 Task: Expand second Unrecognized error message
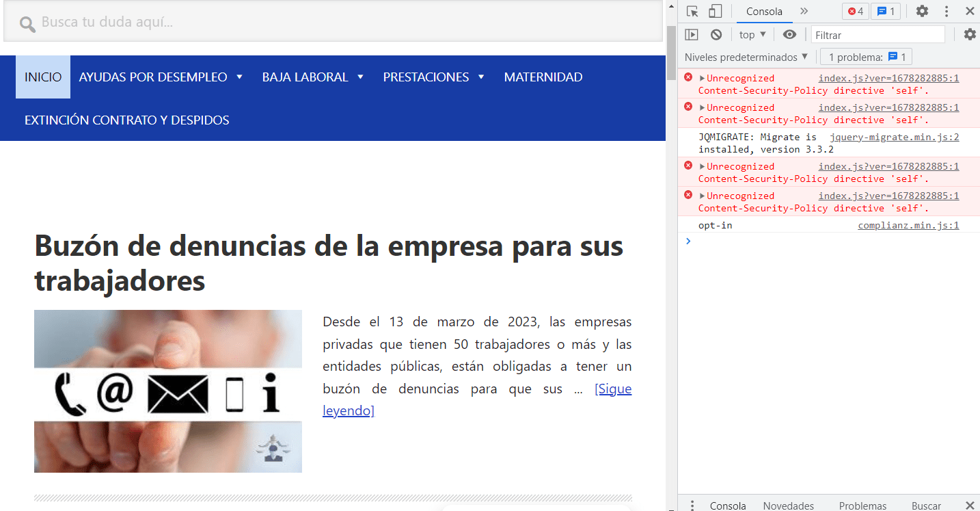(x=702, y=107)
